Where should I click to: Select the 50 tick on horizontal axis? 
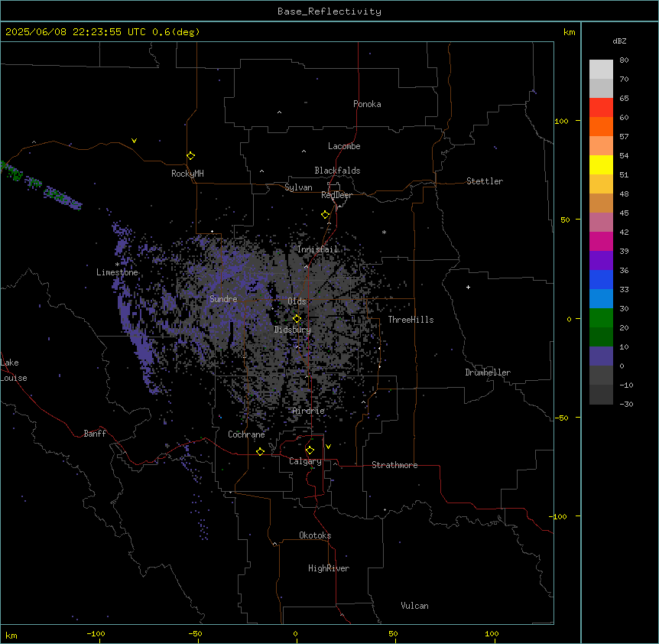[x=394, y=633]
